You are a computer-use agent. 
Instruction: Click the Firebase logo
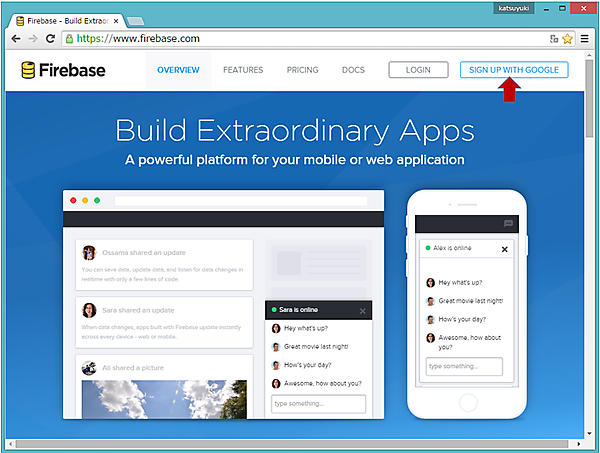(63, 70)
